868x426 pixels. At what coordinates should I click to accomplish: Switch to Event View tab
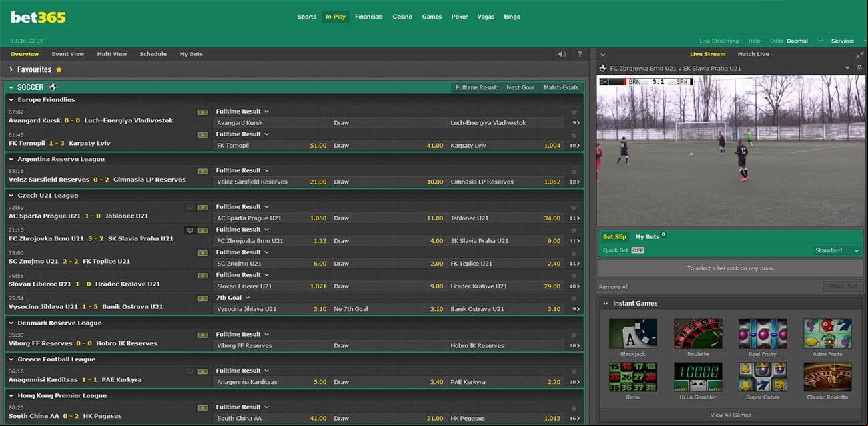68,54
